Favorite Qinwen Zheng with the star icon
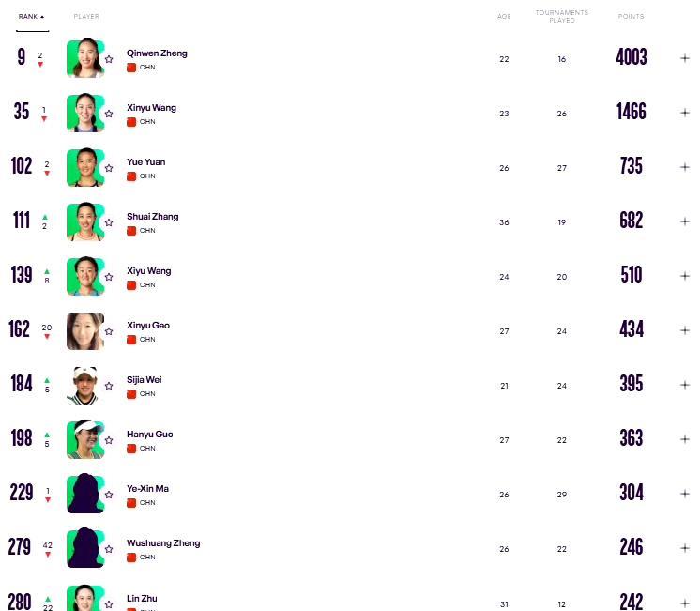The width and height of the screenshot is (700, 611). [x=109, y=59]
